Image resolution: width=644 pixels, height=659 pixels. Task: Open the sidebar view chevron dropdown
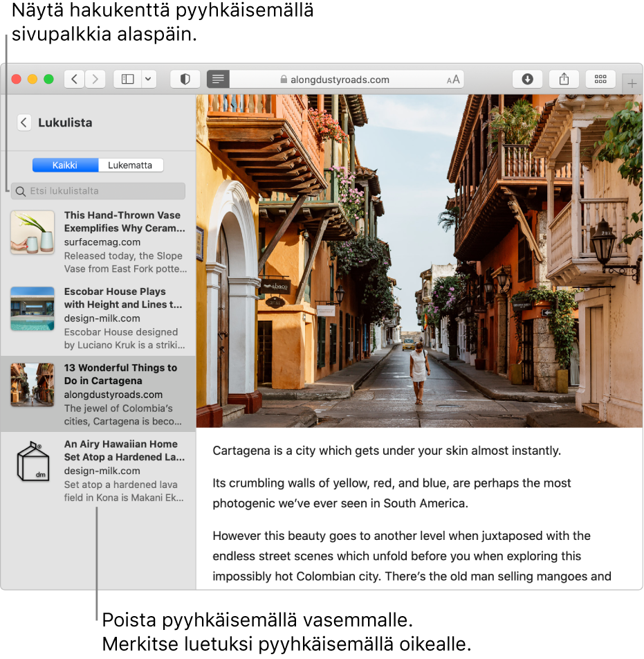tap(147, 79)
